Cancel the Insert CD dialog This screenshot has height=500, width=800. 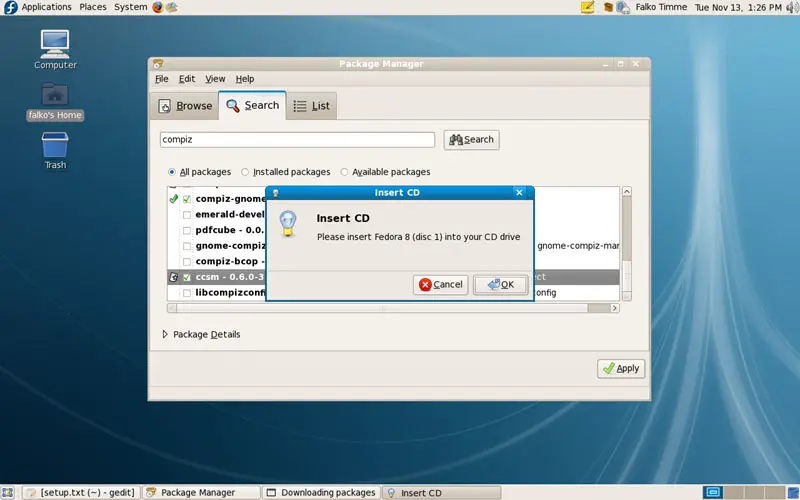tap(441, 284)
